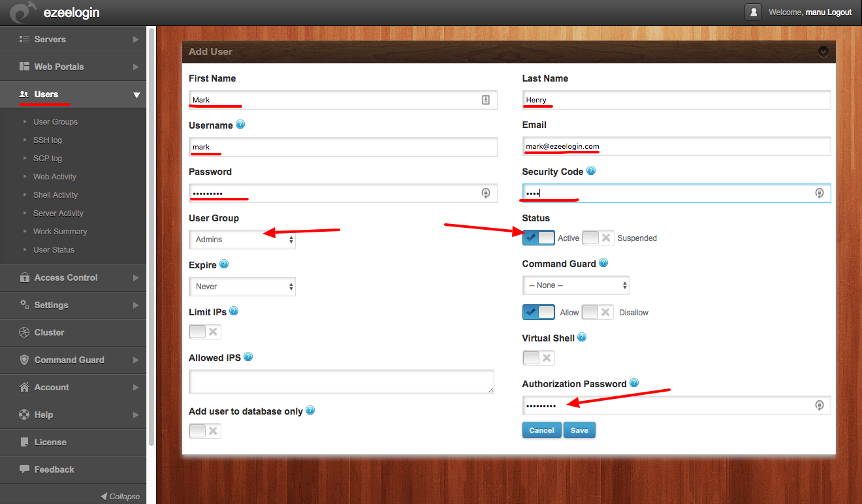The width and height of the screenshot is (862, 504).
Task: Open the Command Guard None dropdown
Action: (576, 285)
